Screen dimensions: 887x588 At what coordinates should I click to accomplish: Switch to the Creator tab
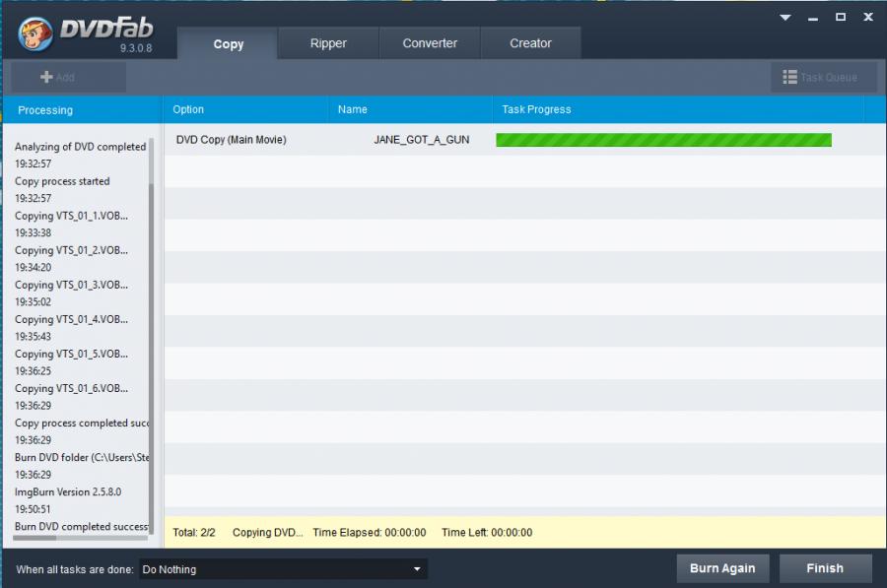pos(530,43)
